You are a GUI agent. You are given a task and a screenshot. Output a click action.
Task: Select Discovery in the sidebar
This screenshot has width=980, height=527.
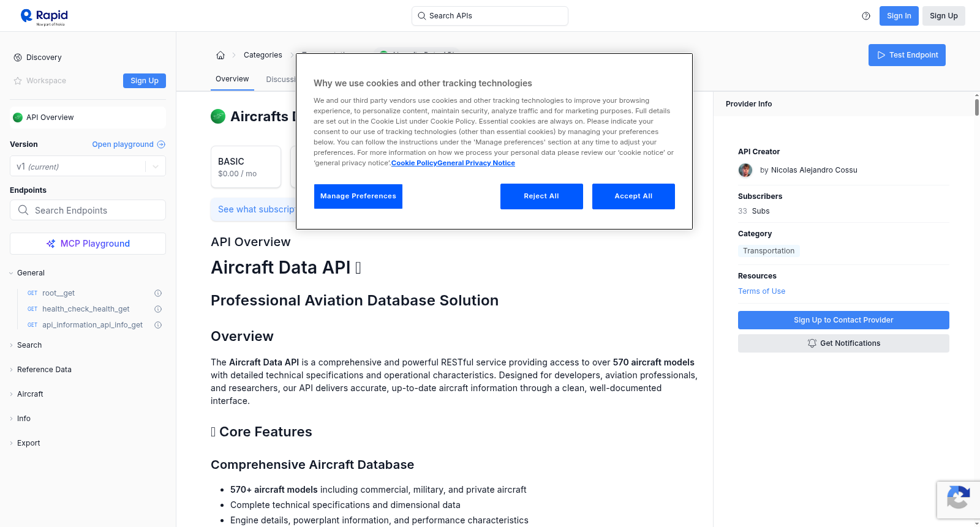pos(44,58)
